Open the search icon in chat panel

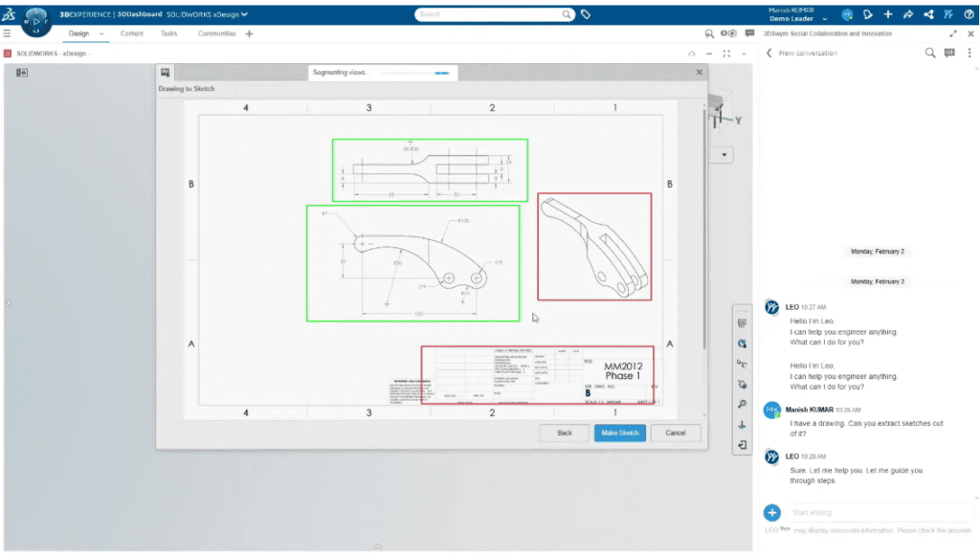coord(929,53)
